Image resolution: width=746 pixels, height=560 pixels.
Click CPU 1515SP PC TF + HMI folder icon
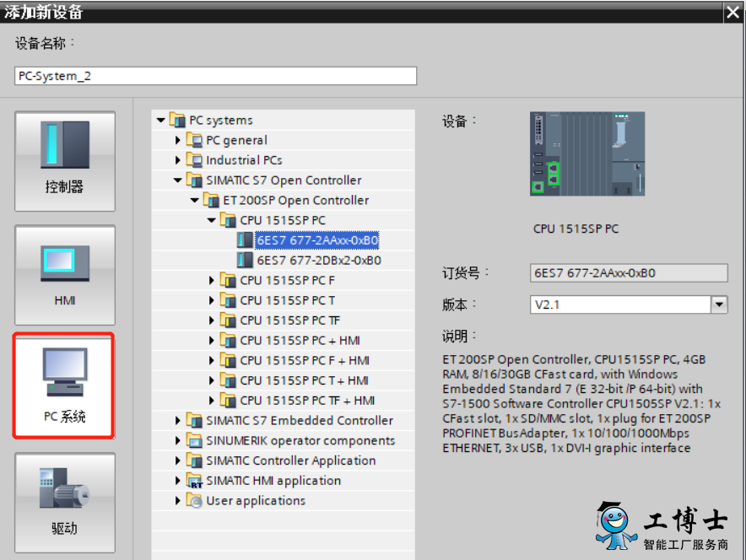point(228,401)
